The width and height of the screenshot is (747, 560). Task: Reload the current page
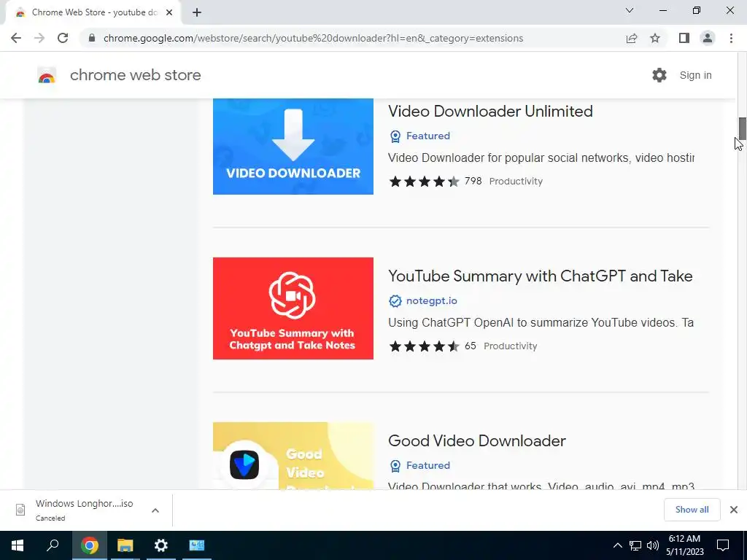click(x=63, y=38)
